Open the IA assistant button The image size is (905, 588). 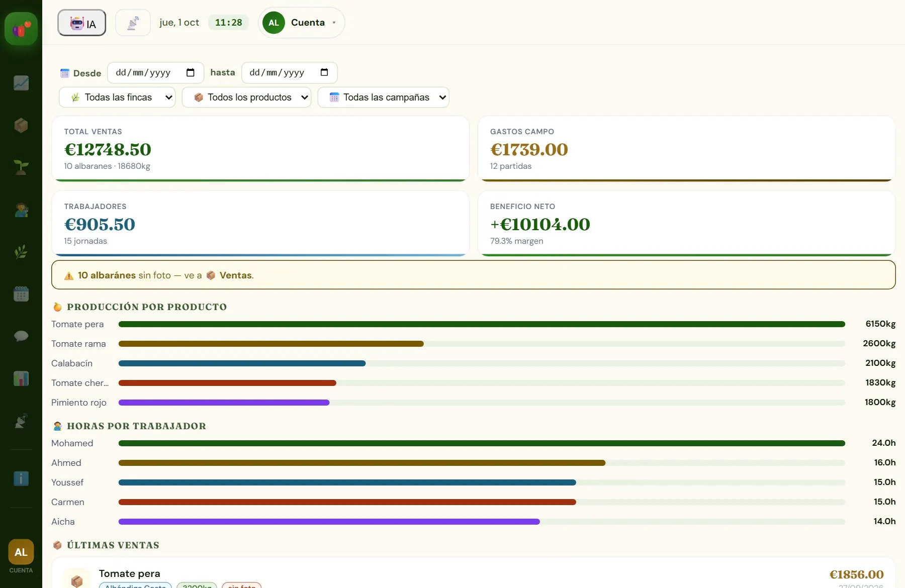tap(82, 23)
